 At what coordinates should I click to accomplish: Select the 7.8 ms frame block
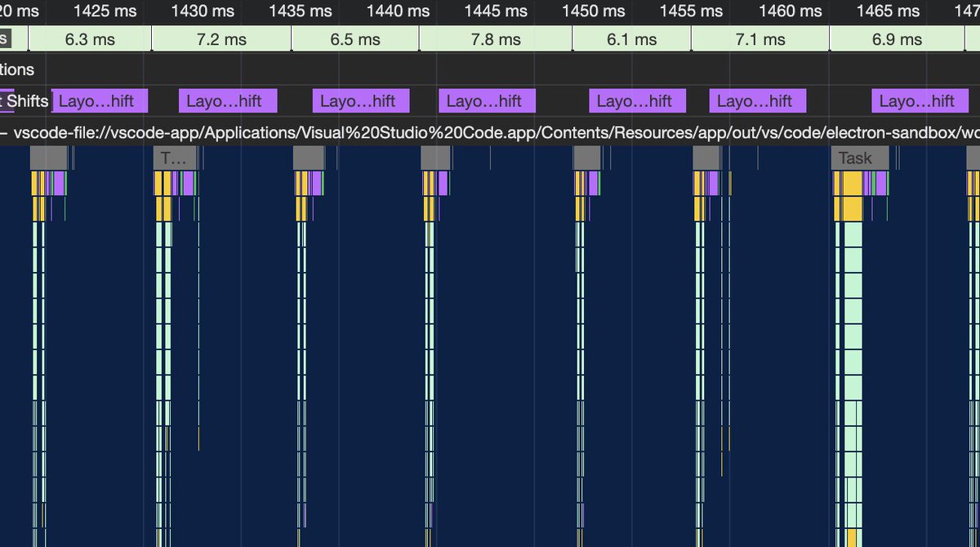496,39
